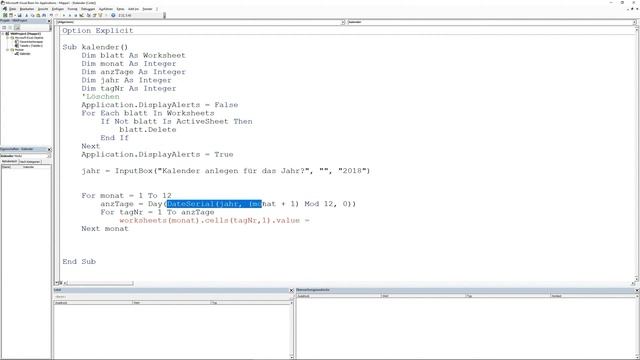
Task: Click the View Microsoft Excel toolbar icon
Action: click(x=5, y=15)
